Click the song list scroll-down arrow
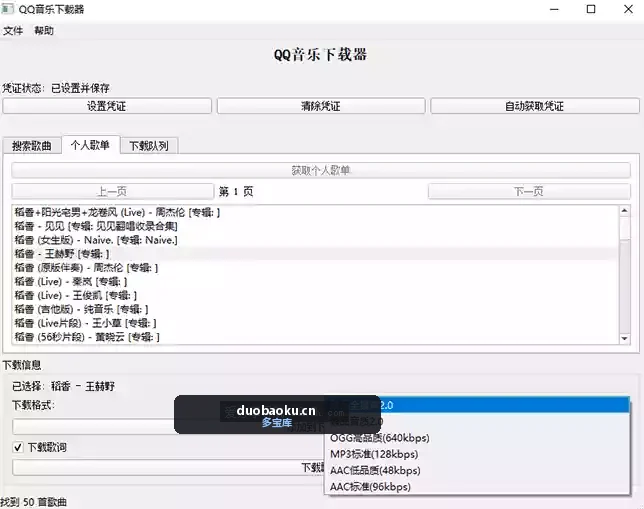644x509 pixels. coord(624,339)
